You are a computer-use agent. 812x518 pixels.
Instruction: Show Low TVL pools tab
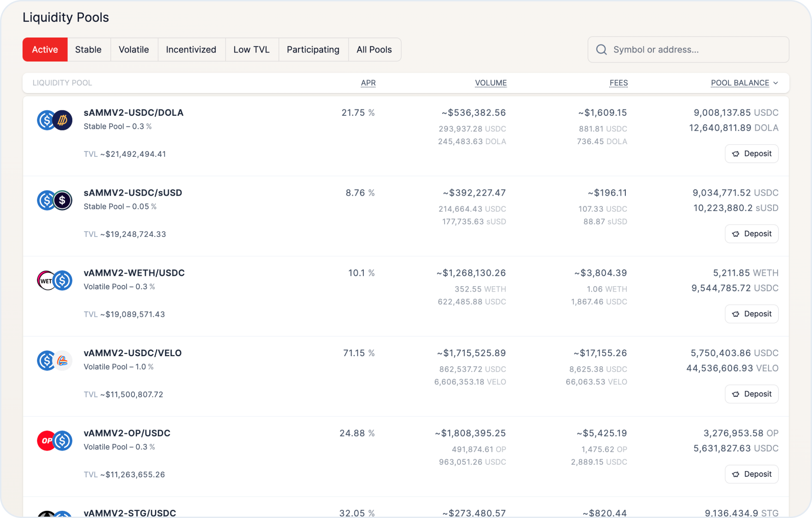[252, 50]
